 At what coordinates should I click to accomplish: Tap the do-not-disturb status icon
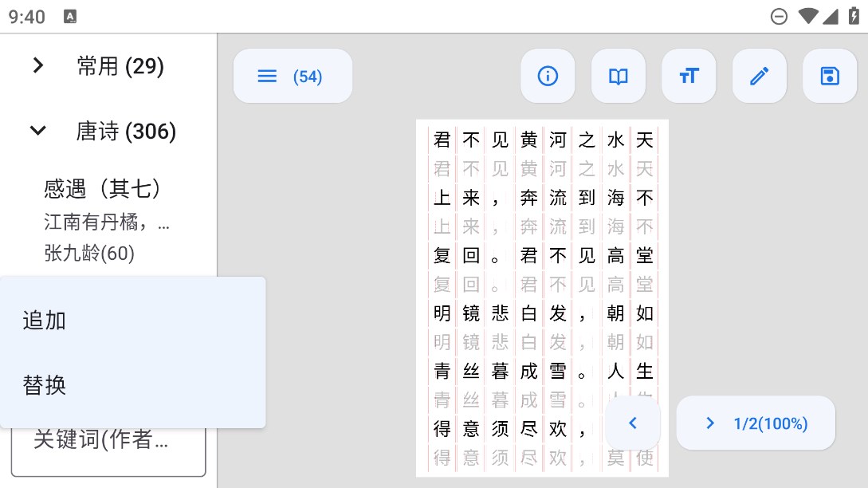click(x=778, y=17)
